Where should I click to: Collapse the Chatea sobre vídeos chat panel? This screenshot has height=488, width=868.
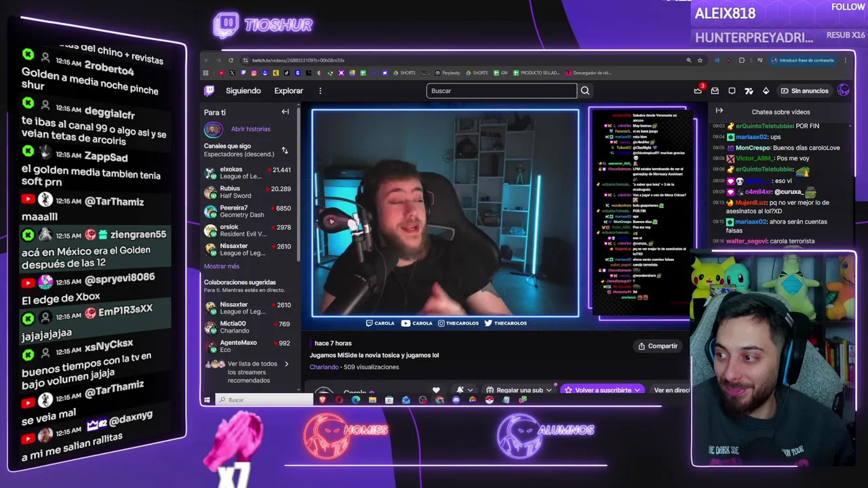(719, 110)
